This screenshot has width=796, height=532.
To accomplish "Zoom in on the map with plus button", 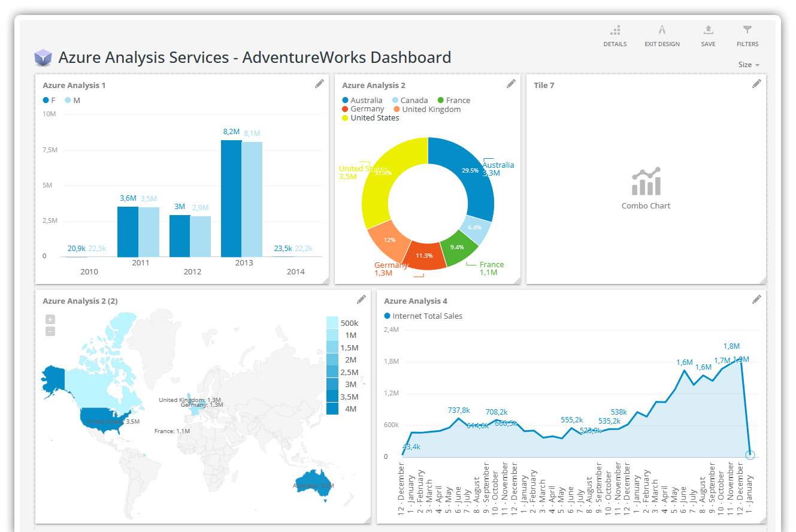I will click(x=50, y=319).
